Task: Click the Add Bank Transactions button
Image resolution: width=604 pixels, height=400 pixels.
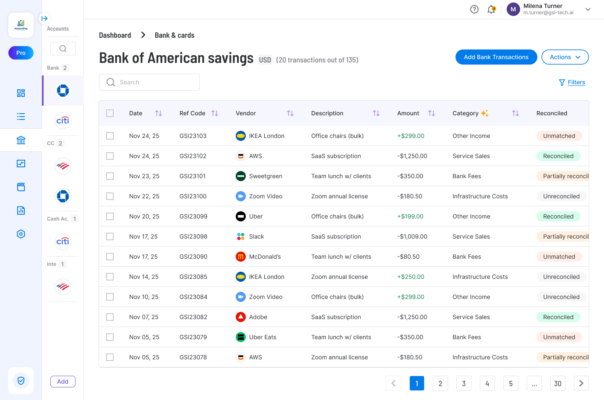Action: pos(496,57)
